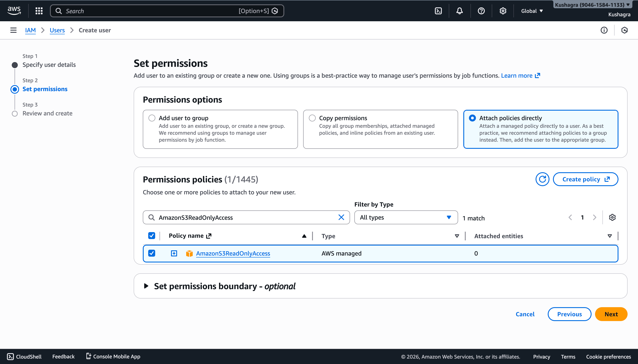Click the Previous button
Viewport: 638px width, 364px height.
[569, 314]
